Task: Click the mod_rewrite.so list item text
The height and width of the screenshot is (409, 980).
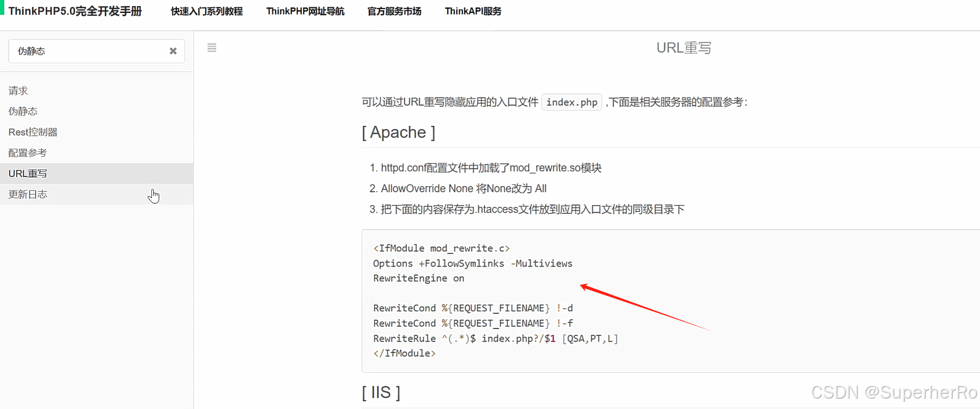Action: pos(491,168)
